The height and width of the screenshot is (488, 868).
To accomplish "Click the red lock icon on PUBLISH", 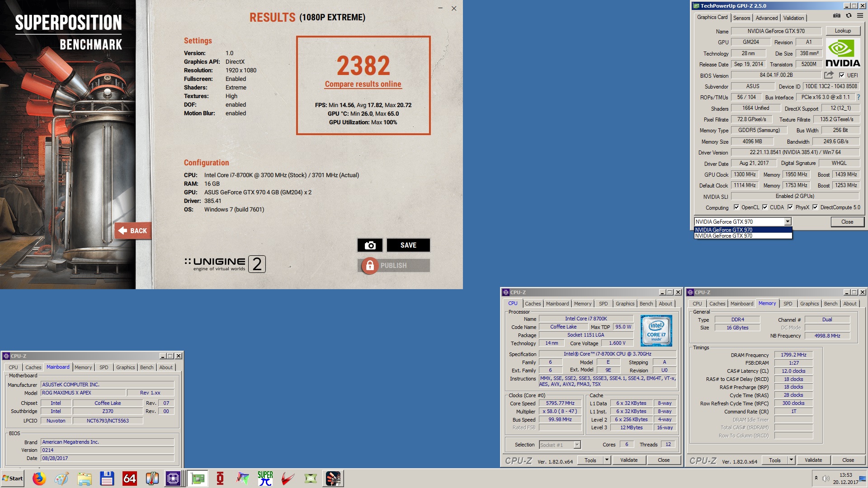I will 370,266.
